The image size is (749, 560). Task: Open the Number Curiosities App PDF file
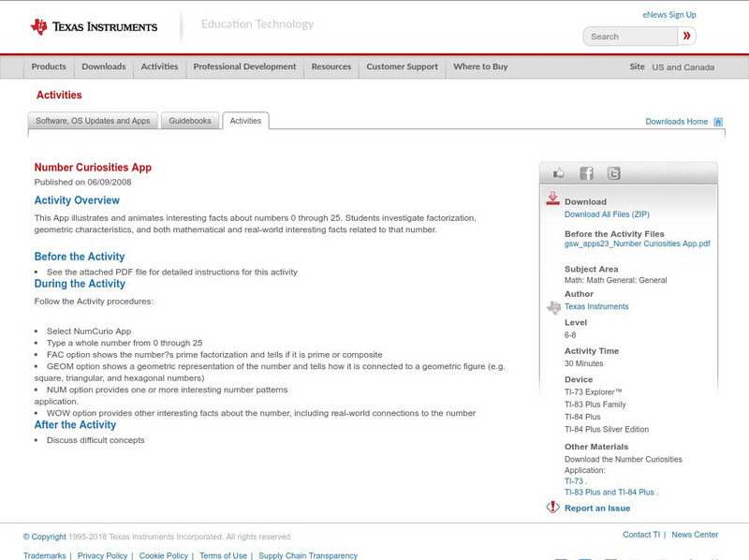[x=637, y=243]
